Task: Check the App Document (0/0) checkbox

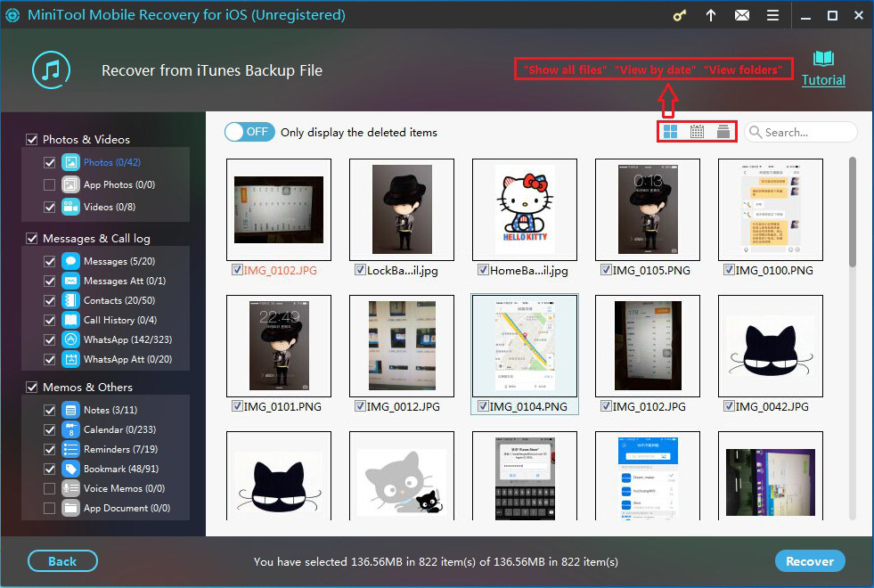Action: (50, 508)
